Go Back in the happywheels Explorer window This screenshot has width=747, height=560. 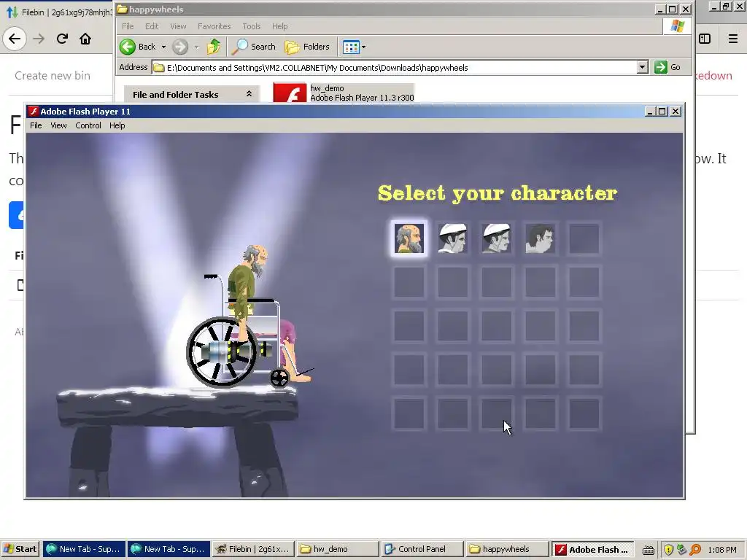click(138, 47)
